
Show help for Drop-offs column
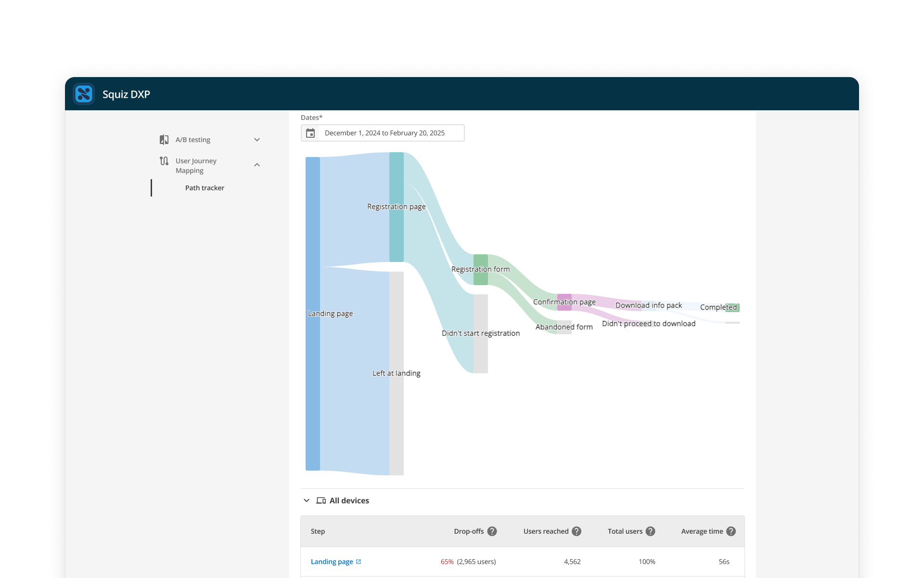pyautogui.click(x=492, y=531)
